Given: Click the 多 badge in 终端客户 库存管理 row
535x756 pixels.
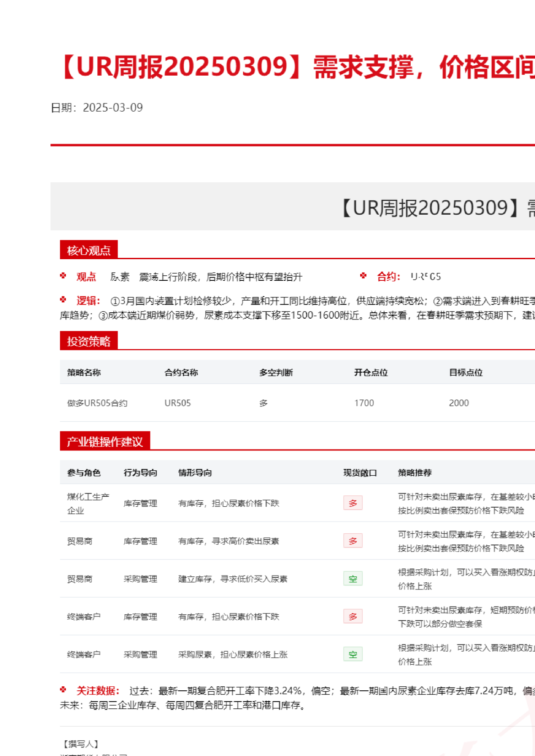Looking at the screenshot, I should point(353,616).
